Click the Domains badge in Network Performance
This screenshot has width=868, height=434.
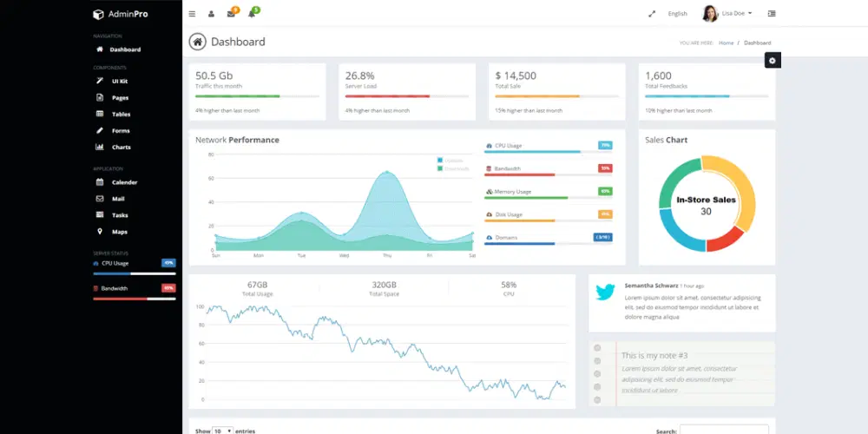[x=602, y=238]
